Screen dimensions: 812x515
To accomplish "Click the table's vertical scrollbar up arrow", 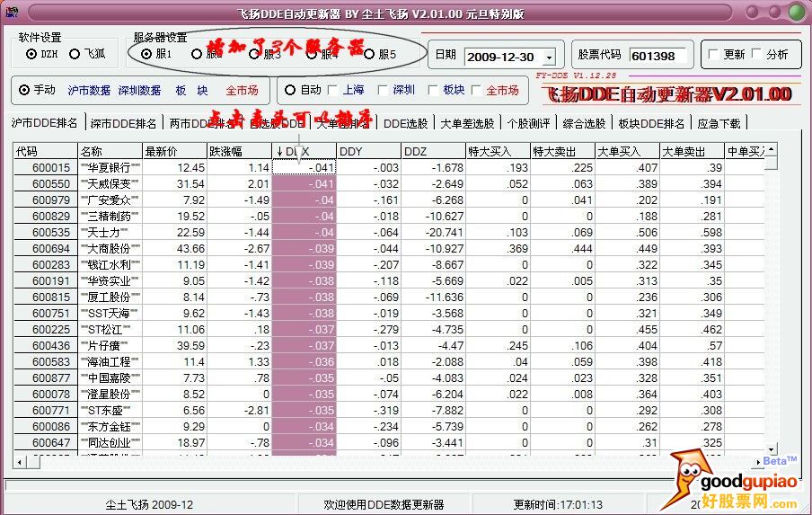I will point(771,150).
